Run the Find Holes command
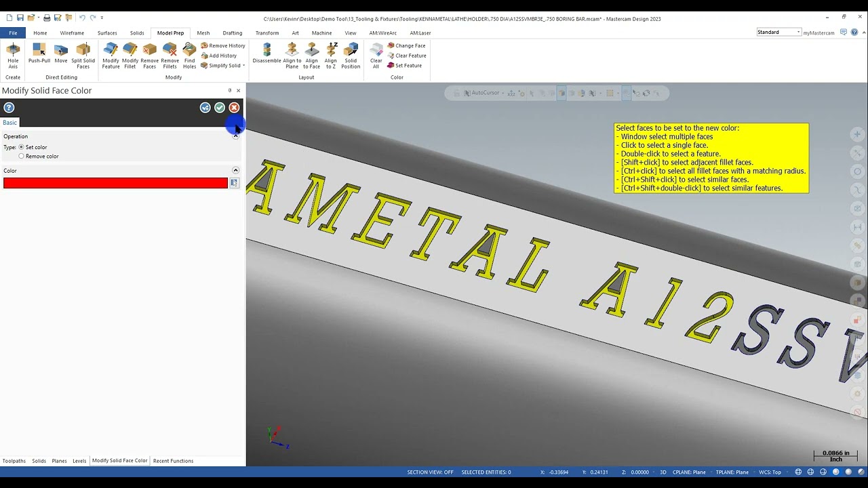 pyautogui.click(x=189, y=56)
